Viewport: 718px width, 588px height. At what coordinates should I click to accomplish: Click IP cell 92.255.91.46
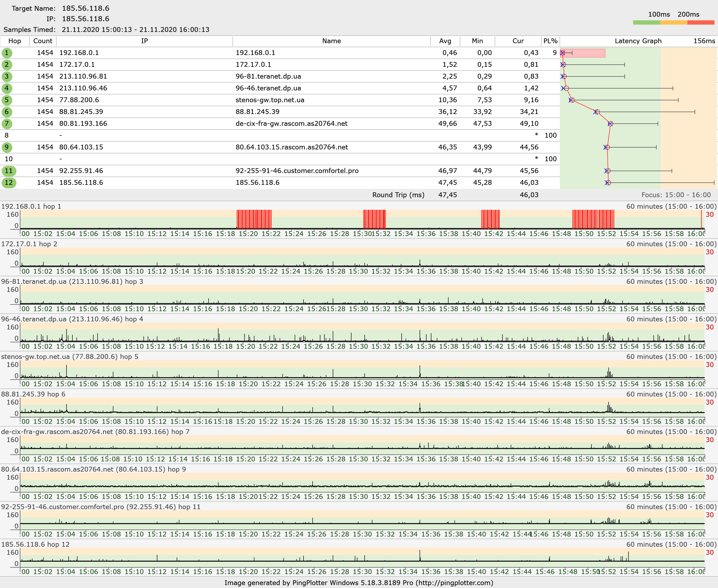[81, 171]
